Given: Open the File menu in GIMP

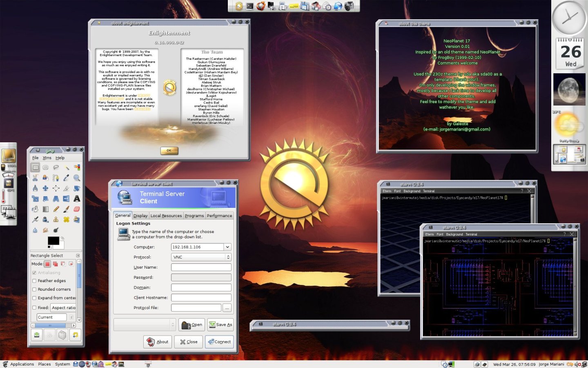Looking at the screenshot, I should click(x=36, y=158).
